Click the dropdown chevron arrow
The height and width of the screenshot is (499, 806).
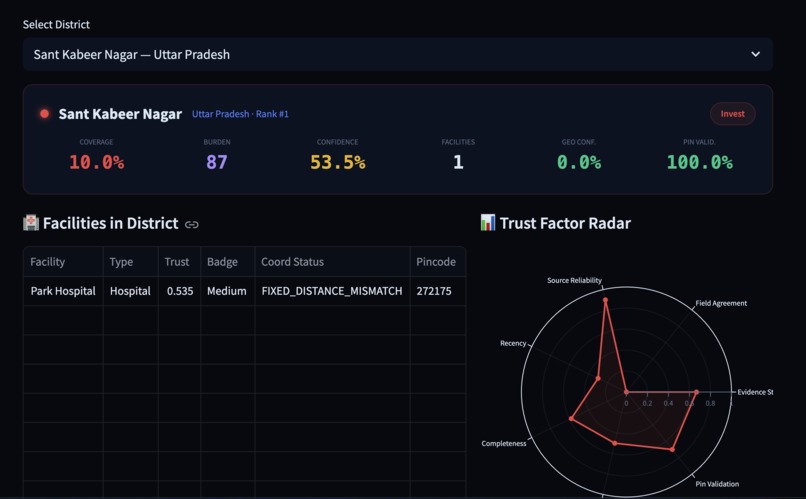click(755, 54)
